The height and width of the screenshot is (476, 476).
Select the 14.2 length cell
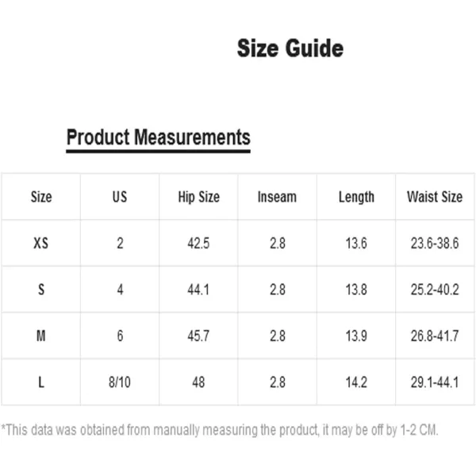tap(356, 382)
